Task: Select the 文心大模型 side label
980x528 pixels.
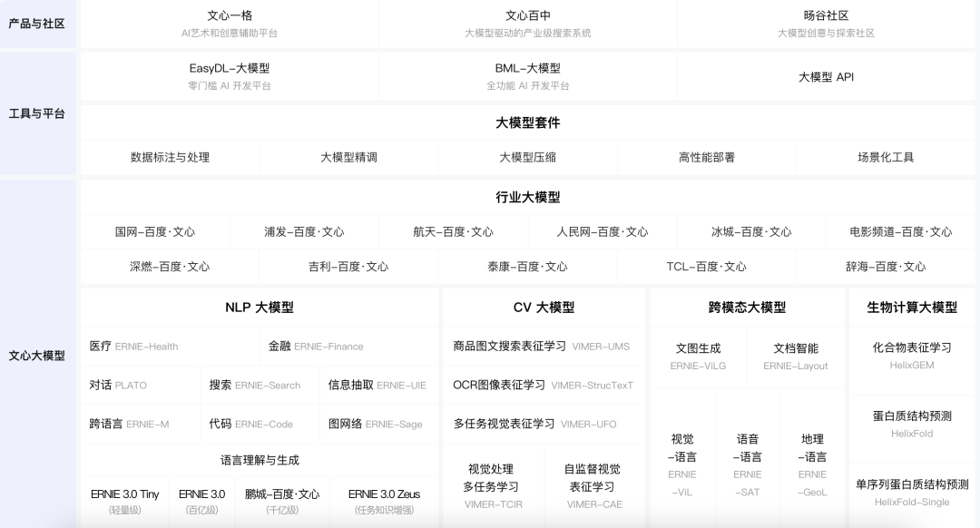Action: tap(37, 356)
